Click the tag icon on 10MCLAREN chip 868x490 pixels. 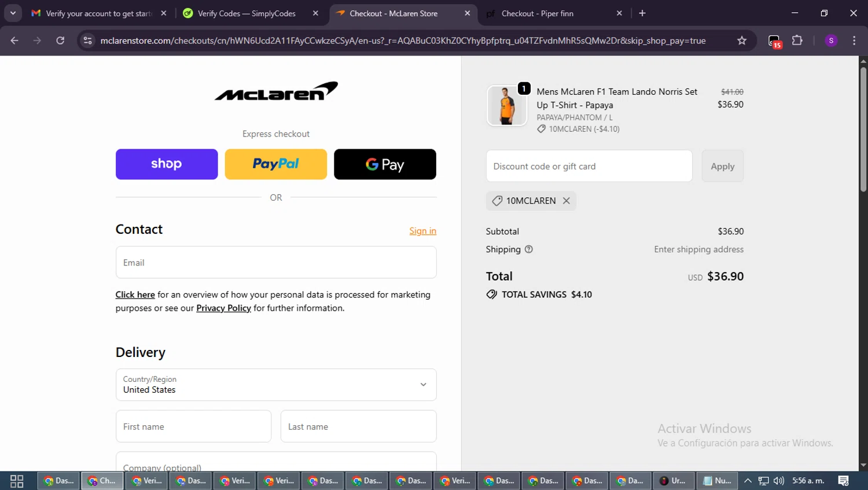tap(497, 201)
